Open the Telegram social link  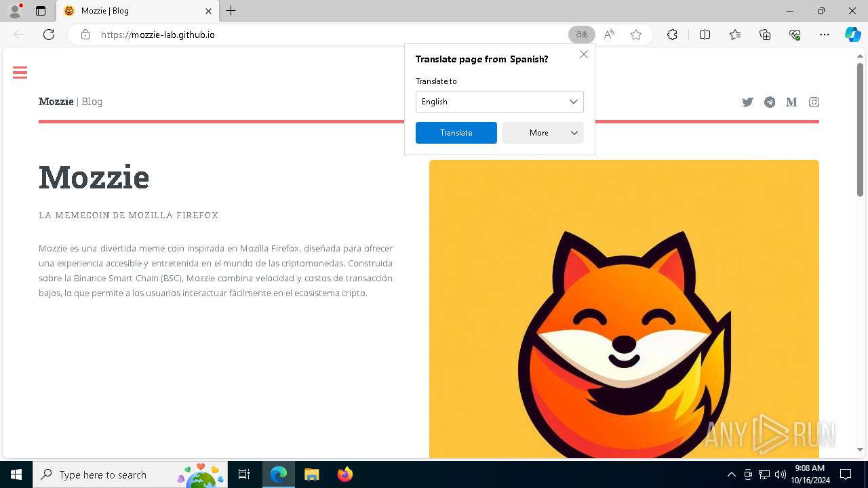pos(770,102)
